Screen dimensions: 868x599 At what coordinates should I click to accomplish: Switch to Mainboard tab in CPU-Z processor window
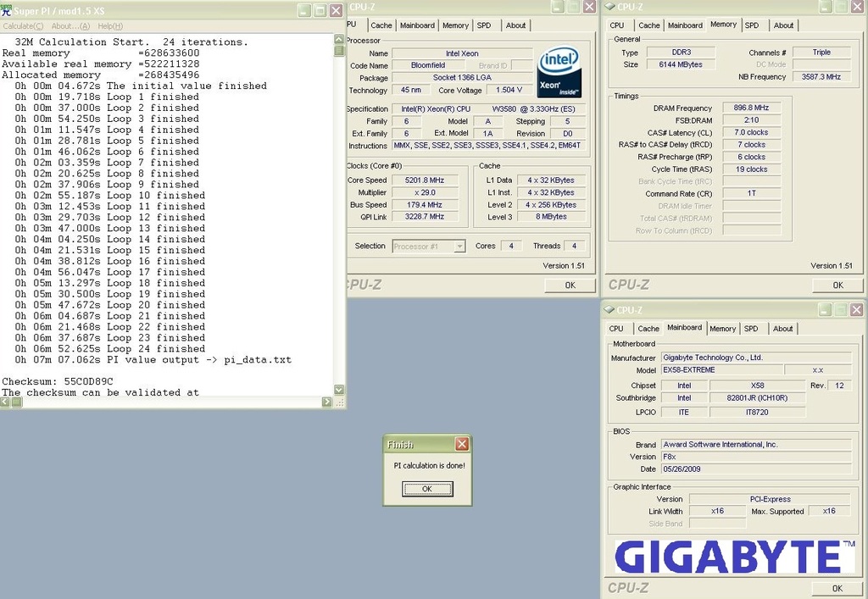point(417,25)
